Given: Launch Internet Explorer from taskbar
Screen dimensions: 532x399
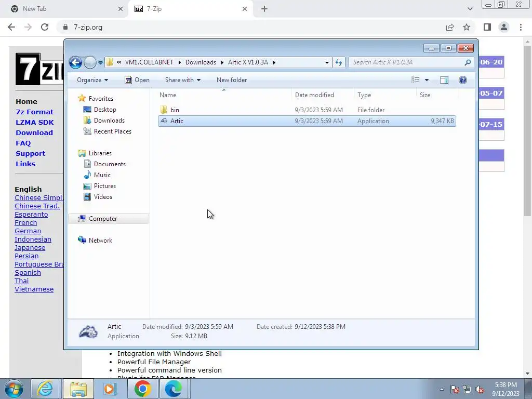Looking at the screenshot, I should click(x=45, y=389).
